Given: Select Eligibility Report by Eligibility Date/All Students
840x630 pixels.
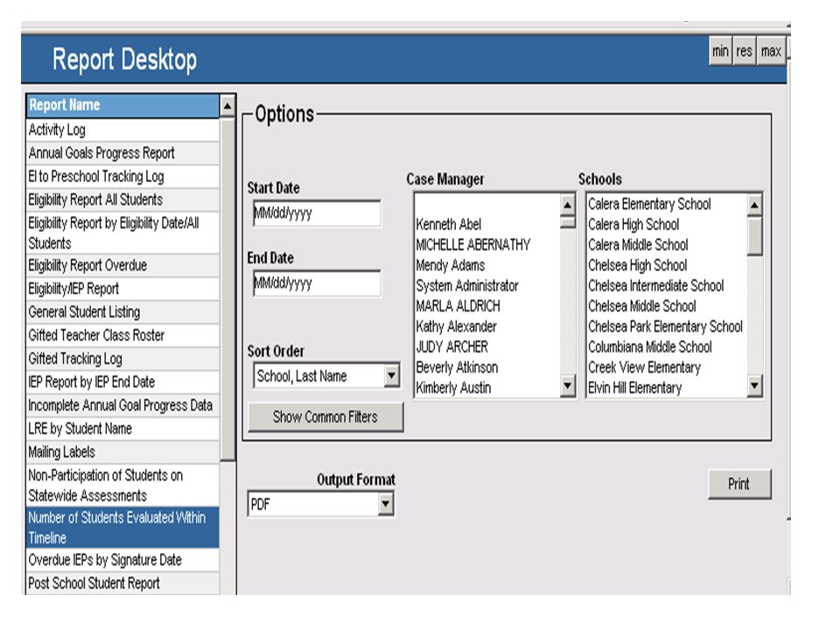Looking at the screenshot, I should coord(122,233).
